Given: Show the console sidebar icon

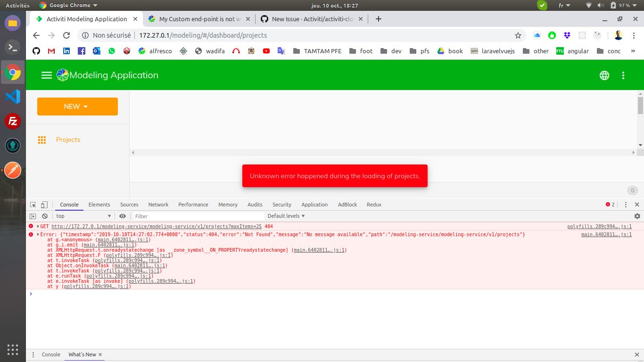Looking at the screenshot, I should point(33,216).
